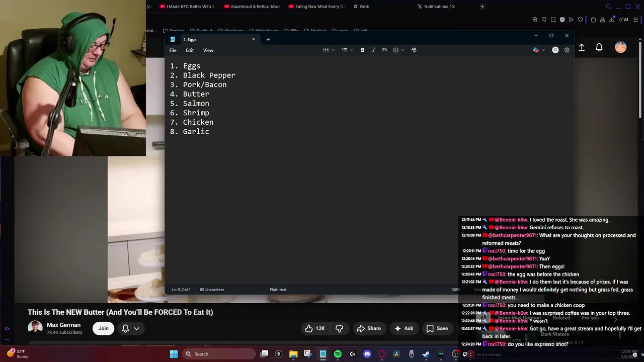Click the browser zoom magnifier icon
The height and width of the screenshot is (362, 644).
(535, 20)
